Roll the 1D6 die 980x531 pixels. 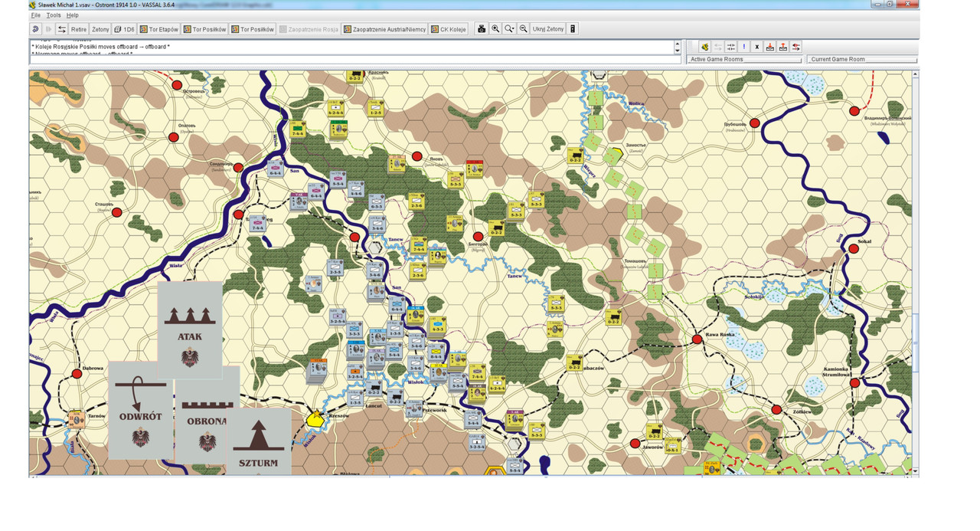[123, 29]
